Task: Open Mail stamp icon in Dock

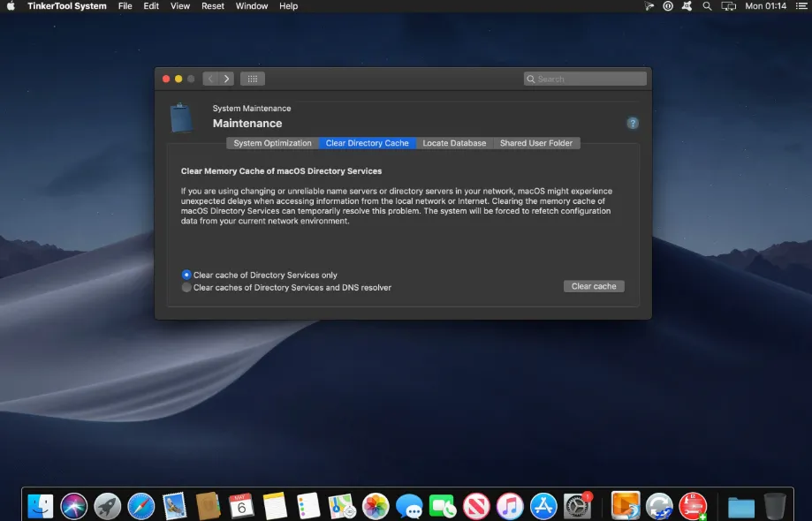Action: coord(175,505)
